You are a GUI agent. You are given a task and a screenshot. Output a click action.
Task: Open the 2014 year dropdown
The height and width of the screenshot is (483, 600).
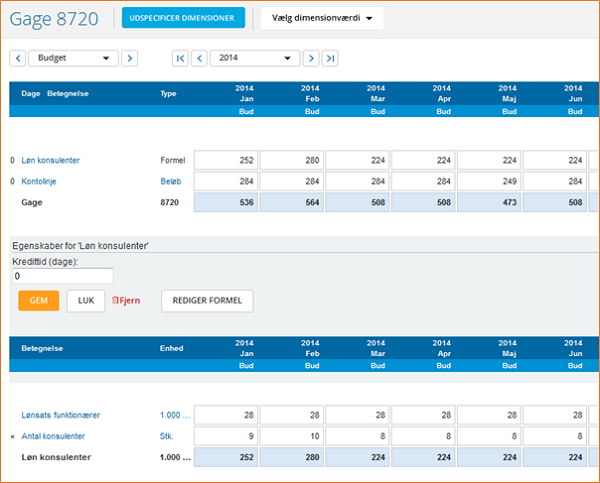click(x=255, y=59)
